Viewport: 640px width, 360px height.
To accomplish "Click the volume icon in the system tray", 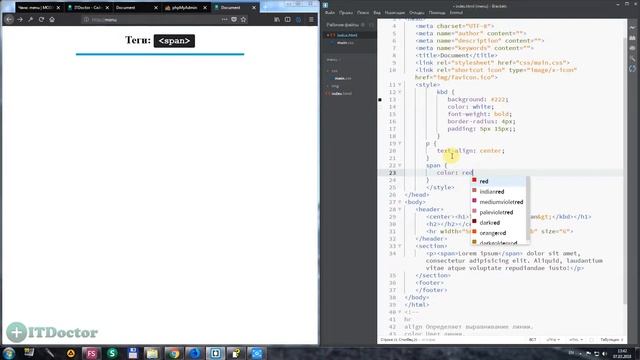I will [x=604, y=353].
